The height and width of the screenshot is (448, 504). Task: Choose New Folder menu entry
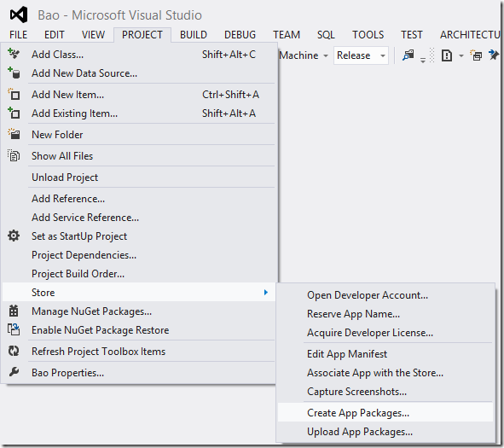[x=139, y=135]
